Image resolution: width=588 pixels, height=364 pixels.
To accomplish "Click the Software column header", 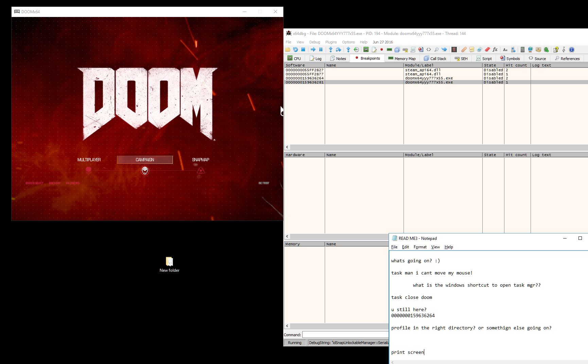I will (x=304, y=65).
